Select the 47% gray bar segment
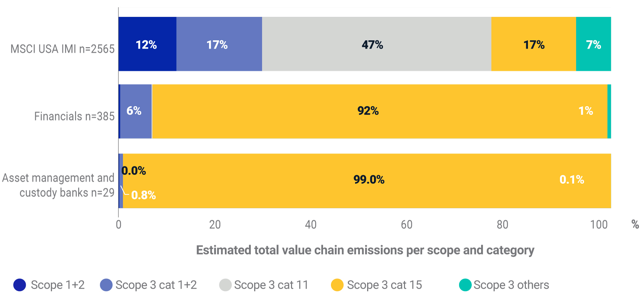 pos(376,44)
